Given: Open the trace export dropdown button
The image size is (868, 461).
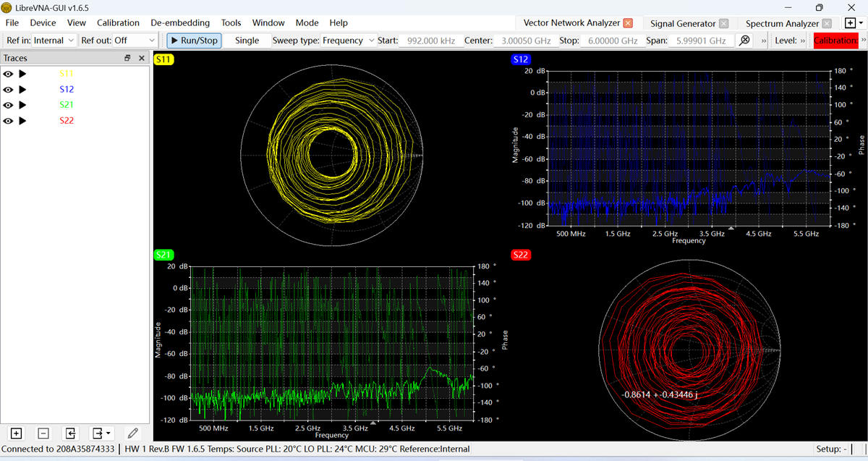Looking at the screenshot, I should click(x=101, y=433).
